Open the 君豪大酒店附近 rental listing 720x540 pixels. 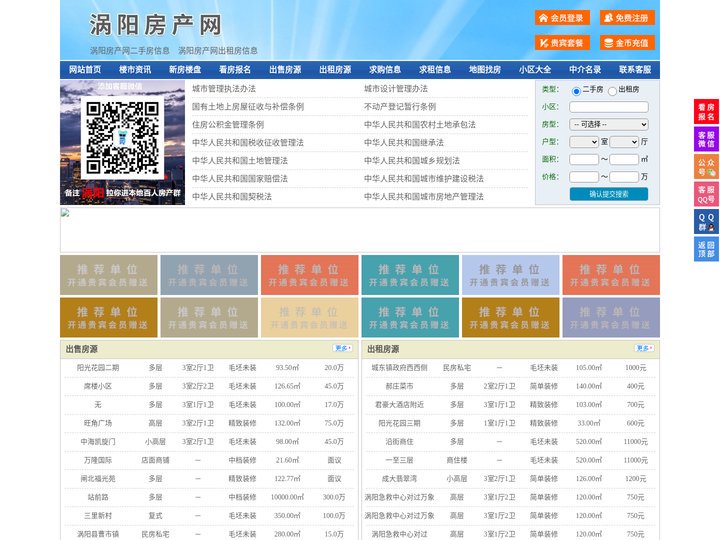pyautogui.click(x=399, y=405)
